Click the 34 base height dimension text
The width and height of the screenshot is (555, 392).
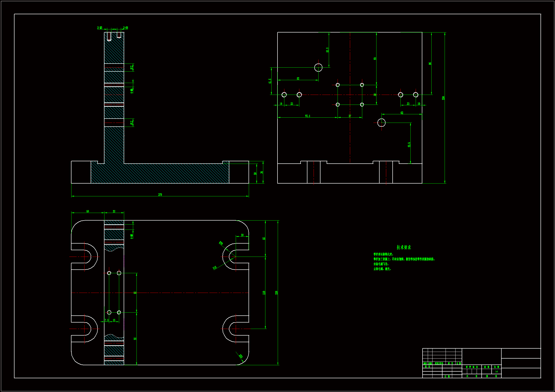coord(261,172)
